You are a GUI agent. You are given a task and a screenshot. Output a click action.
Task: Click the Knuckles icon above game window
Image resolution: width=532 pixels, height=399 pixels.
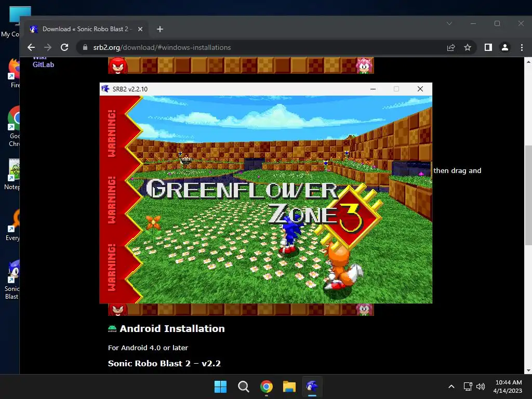(x=118, y=65)
